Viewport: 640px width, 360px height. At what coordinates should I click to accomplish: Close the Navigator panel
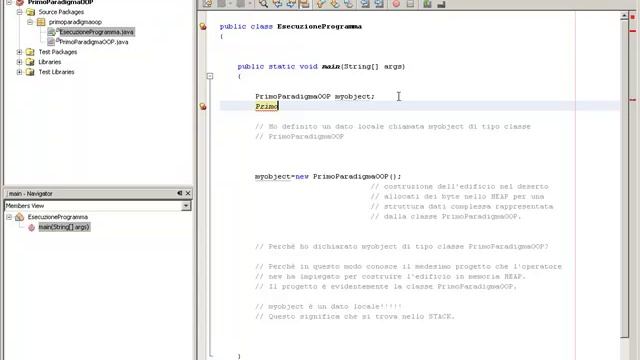(188, 193)
